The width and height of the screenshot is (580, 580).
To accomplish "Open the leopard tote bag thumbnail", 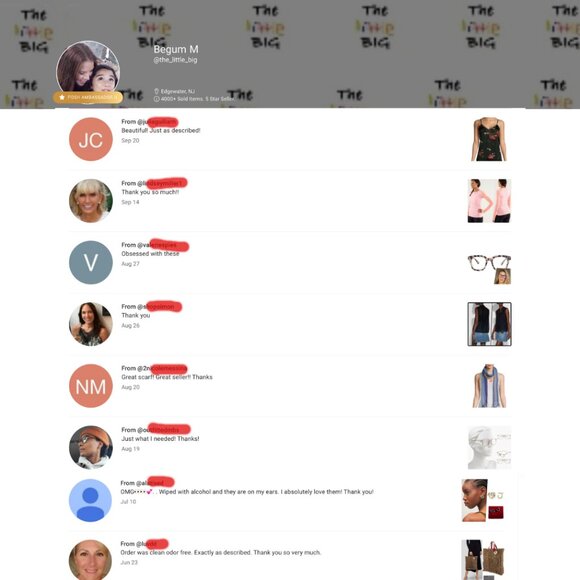I will [x=483, y=560].
